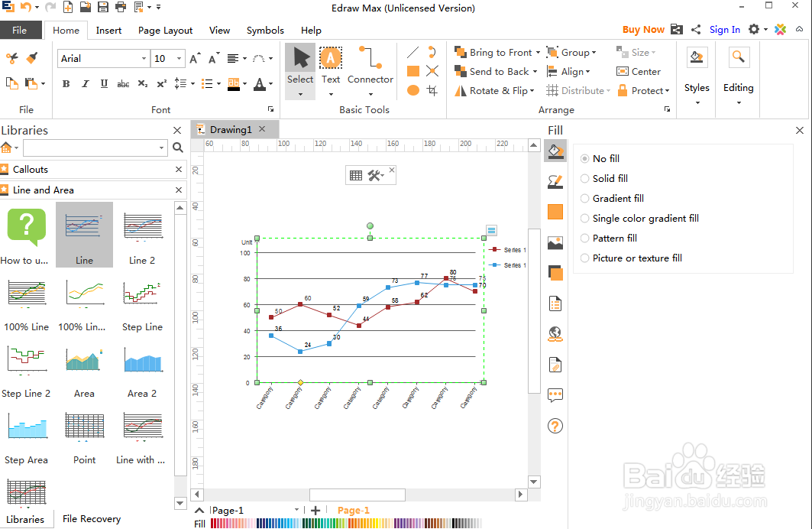Apply Subscript formatting

(x=142, y=84)
